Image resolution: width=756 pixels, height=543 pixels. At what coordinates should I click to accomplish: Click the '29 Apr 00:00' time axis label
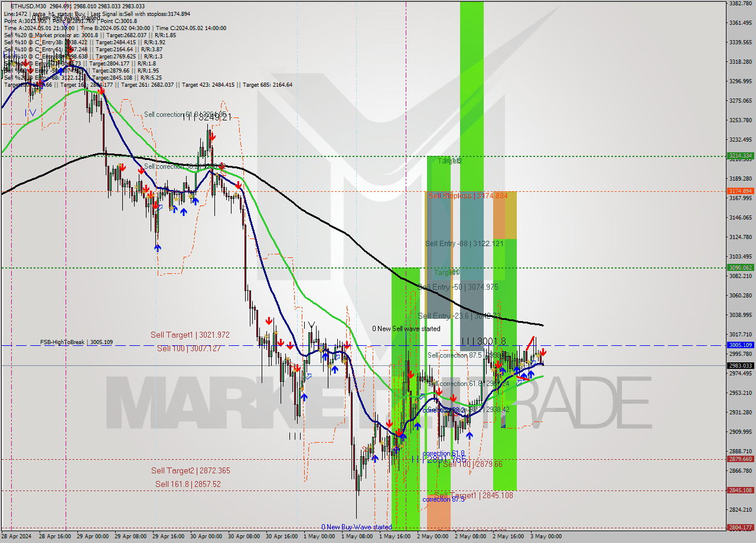(94, 537)
